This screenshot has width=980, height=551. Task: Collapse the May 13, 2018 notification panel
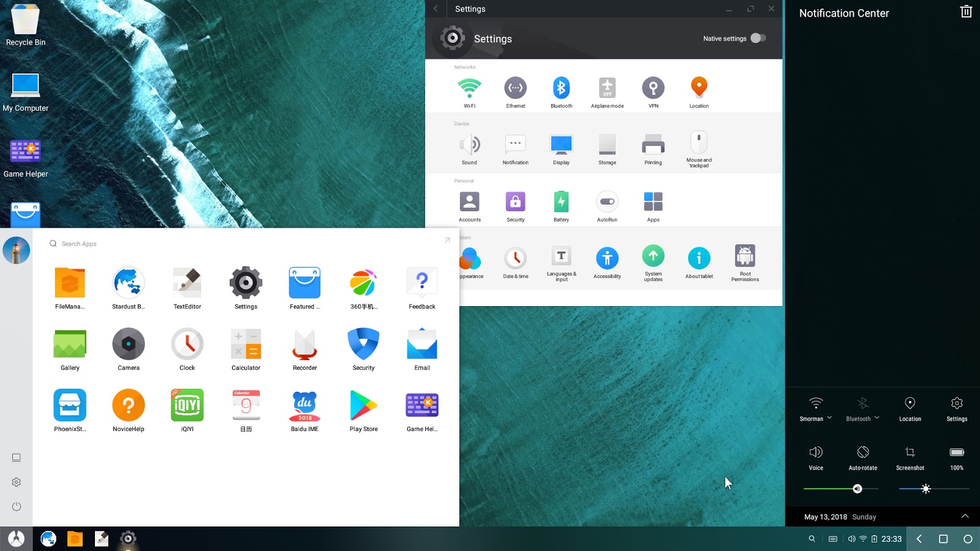963,516
